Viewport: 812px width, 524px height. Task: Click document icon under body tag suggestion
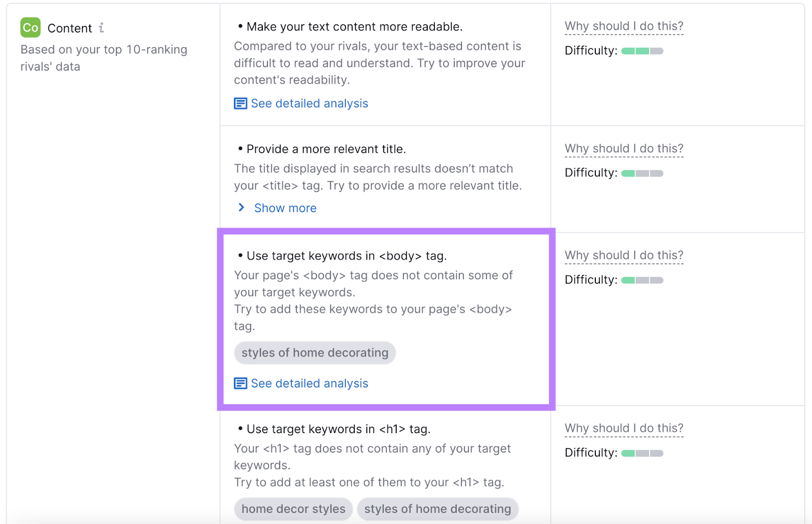241,383
